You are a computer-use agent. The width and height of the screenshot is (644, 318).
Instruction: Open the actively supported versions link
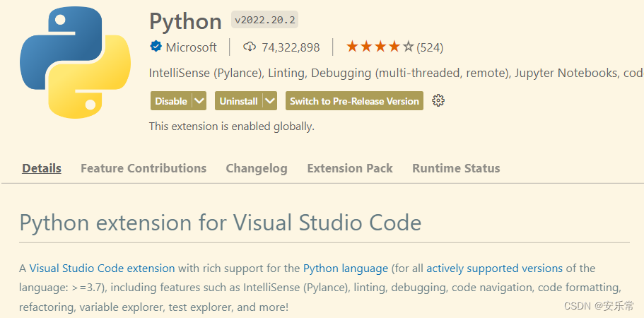coord(494,269)
